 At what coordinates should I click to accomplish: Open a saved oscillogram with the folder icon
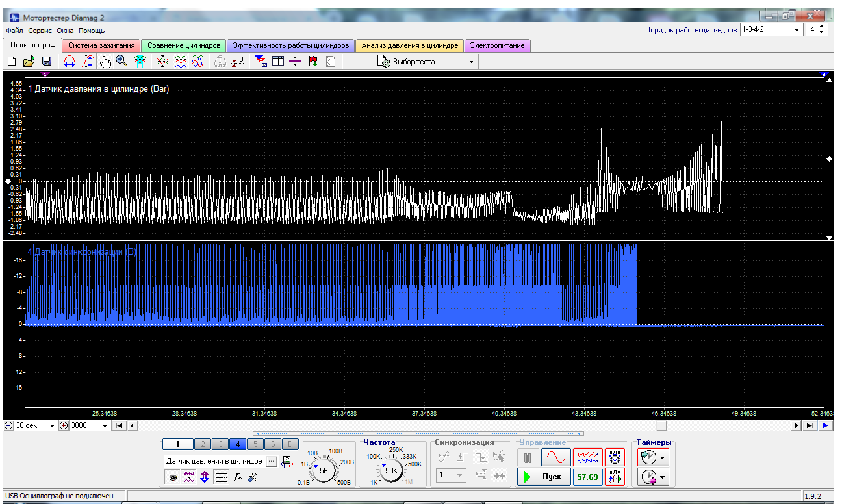29,61
